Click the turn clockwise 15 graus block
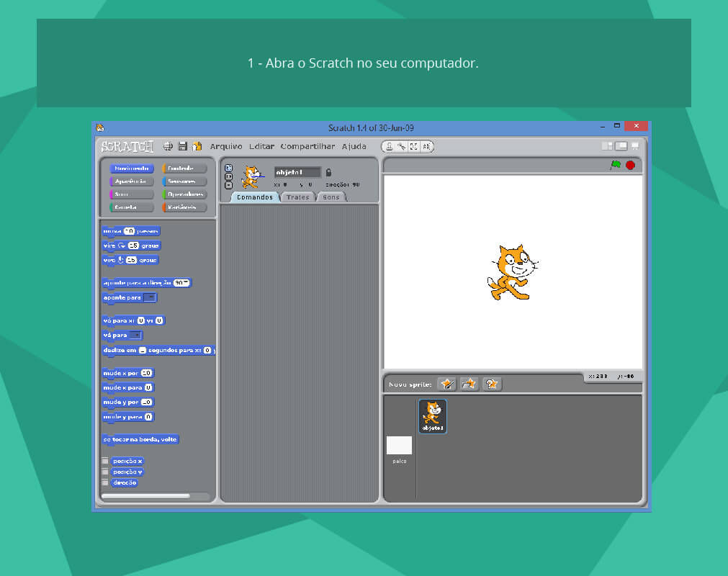Image resolution: width=728 pixels, height=576 pixels. [x=131, y=246]
